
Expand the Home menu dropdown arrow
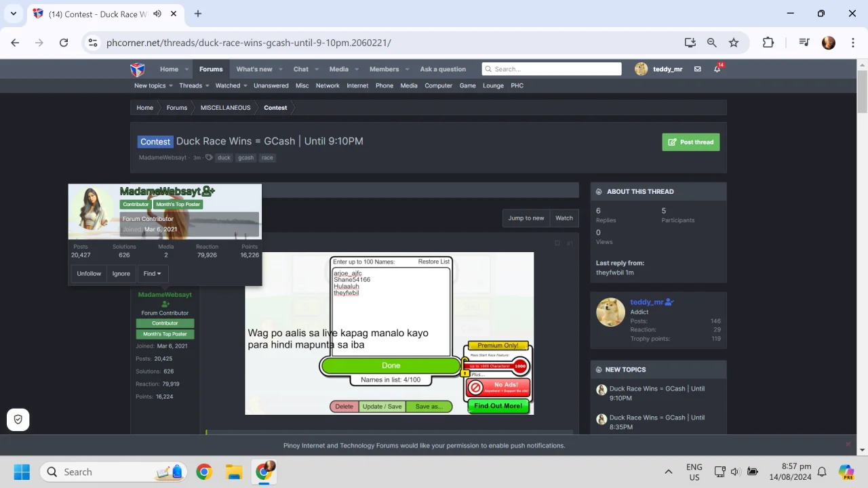point(186,69)
